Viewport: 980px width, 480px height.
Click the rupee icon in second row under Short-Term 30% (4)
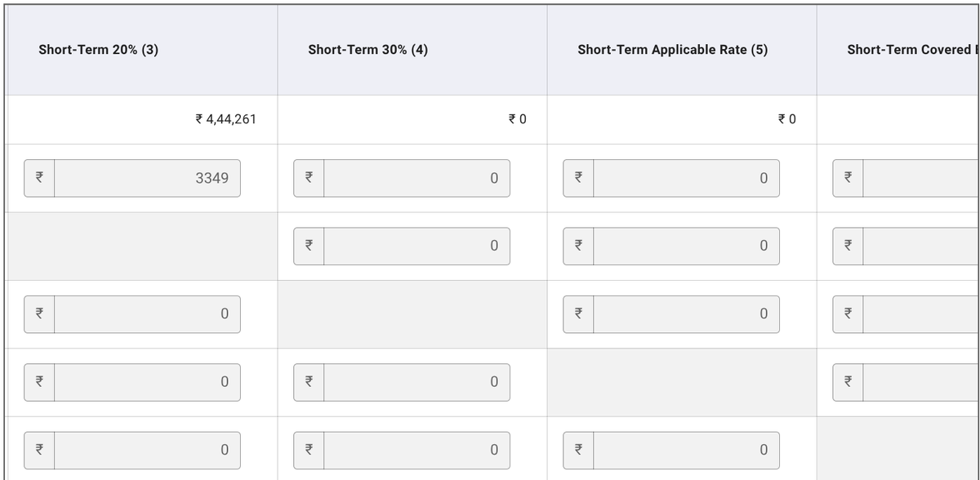pyautogui.click(x=309, y=246)
